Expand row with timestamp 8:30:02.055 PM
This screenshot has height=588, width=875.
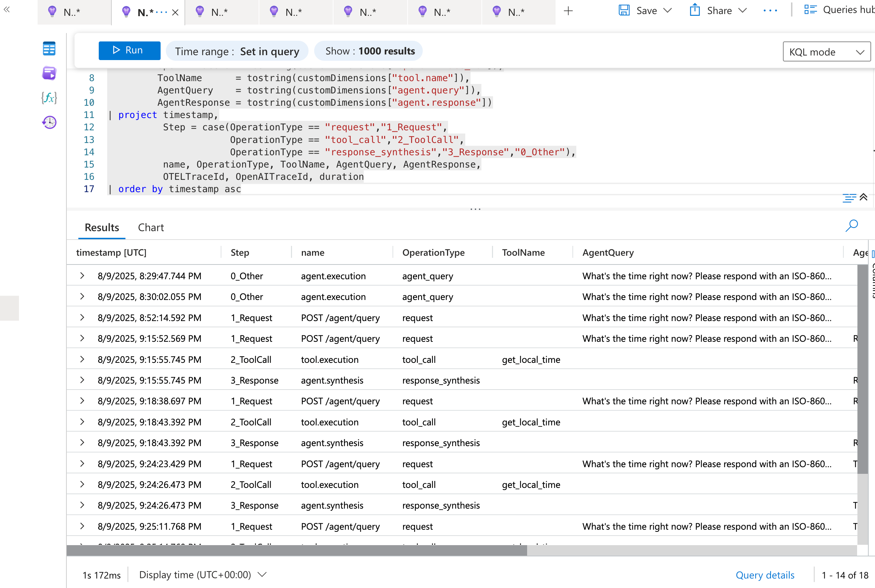coord(82,296)
